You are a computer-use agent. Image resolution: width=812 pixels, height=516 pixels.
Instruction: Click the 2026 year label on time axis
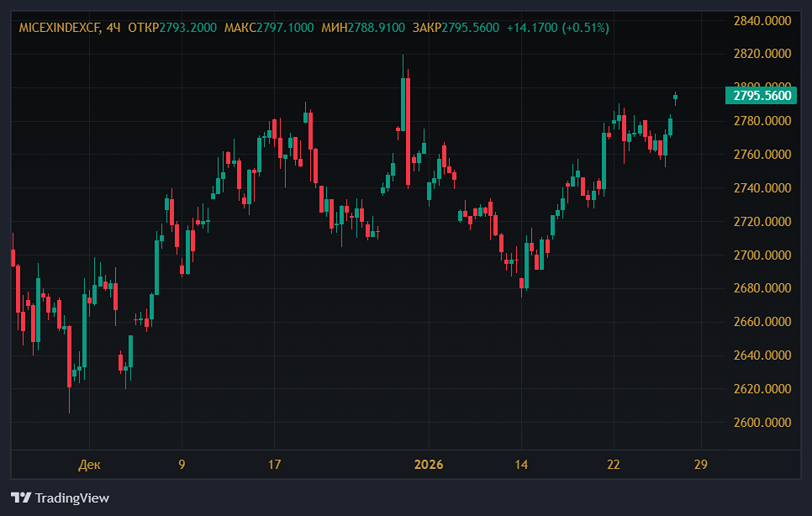429,464
